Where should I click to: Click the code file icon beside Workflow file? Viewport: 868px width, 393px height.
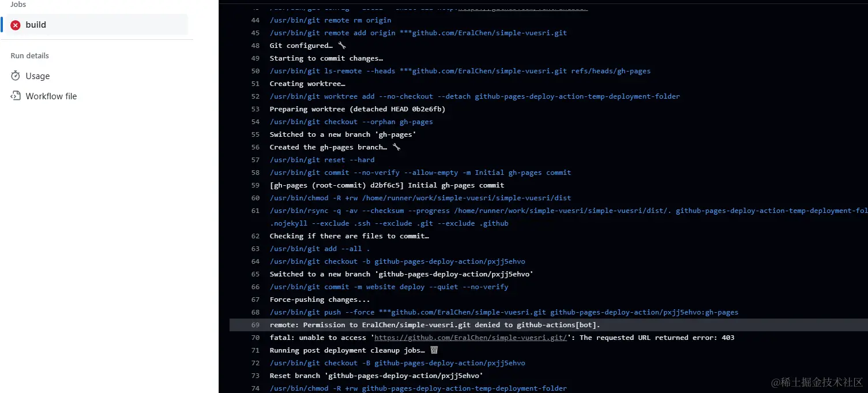[x=14, y=96]
